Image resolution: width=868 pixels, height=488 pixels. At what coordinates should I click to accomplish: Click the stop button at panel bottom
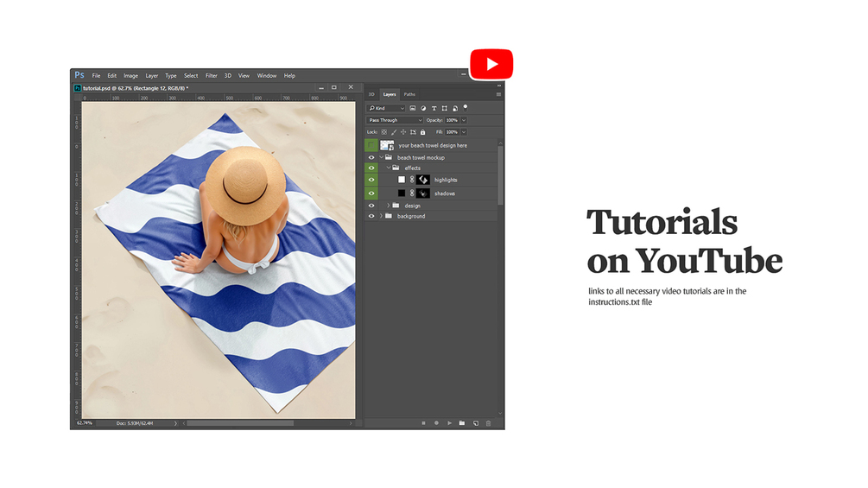423,423
